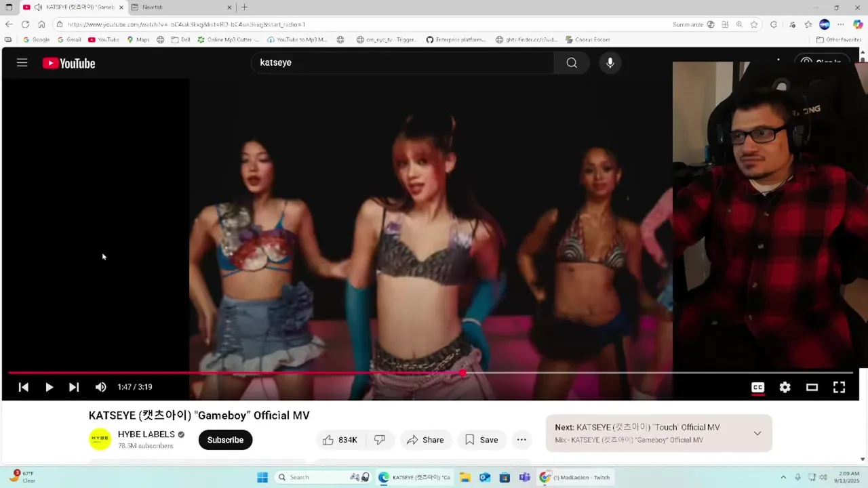Open Teams from the taskbar

click(524, 477)
